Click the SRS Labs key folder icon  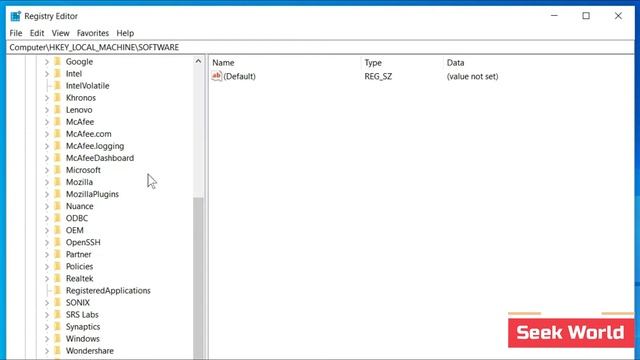click(x=58, y=315)
